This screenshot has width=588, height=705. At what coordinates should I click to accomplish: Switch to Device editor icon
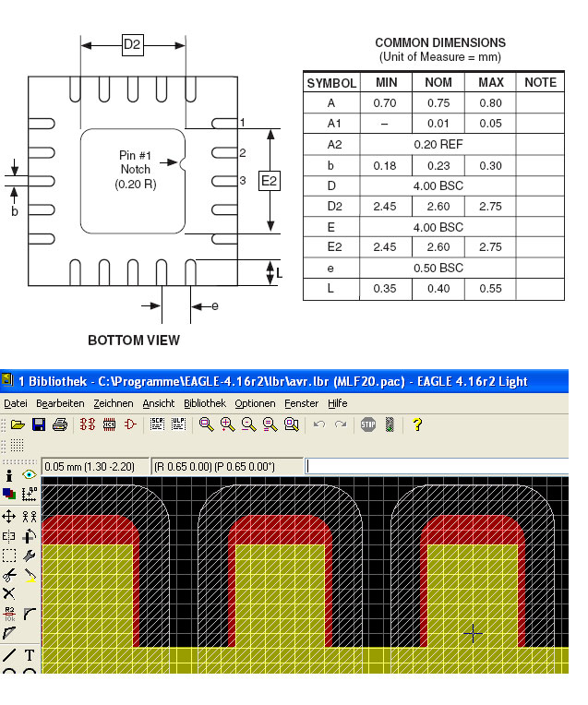tap(88, 424)
